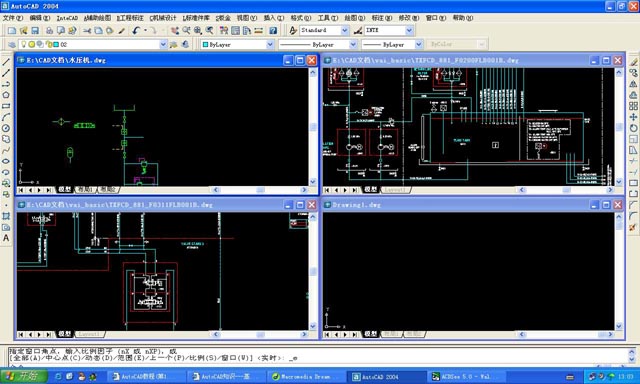Select the Polygon draw tool

coord(6,95)
